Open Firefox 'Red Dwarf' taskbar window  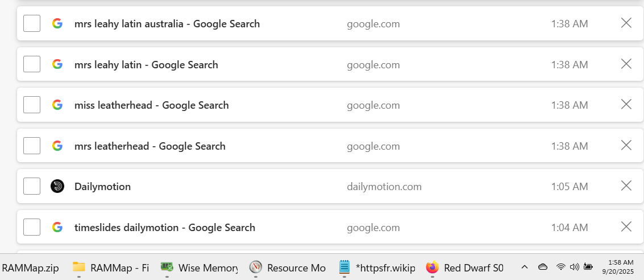coord(464,267)
